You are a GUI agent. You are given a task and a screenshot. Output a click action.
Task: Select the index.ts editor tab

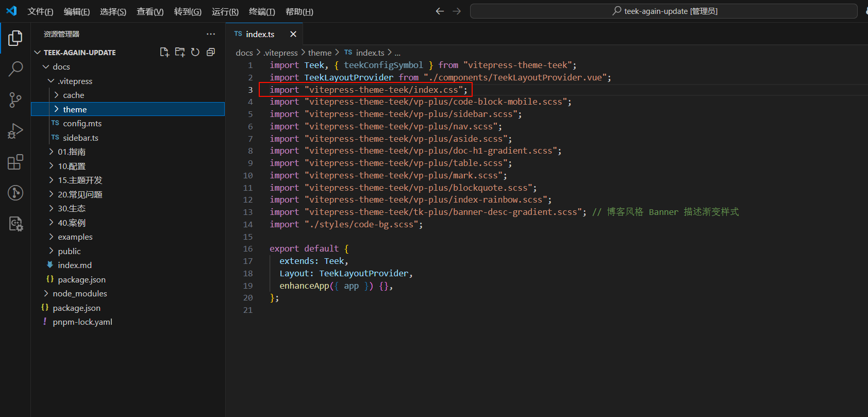click(x=264, y=34)
